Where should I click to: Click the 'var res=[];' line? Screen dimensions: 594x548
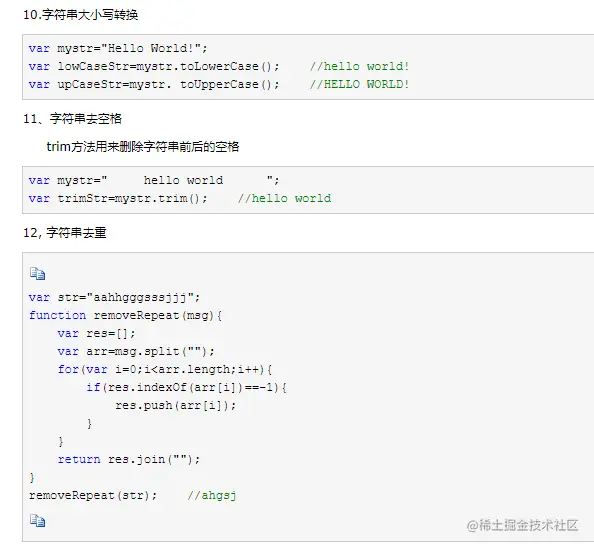click(96, 333)
